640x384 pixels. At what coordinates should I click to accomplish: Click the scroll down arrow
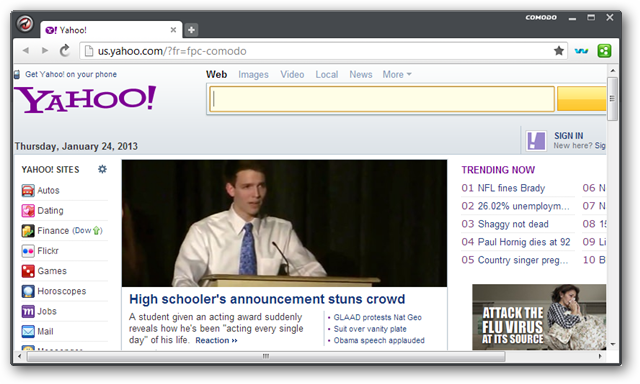tap(613, 344)
